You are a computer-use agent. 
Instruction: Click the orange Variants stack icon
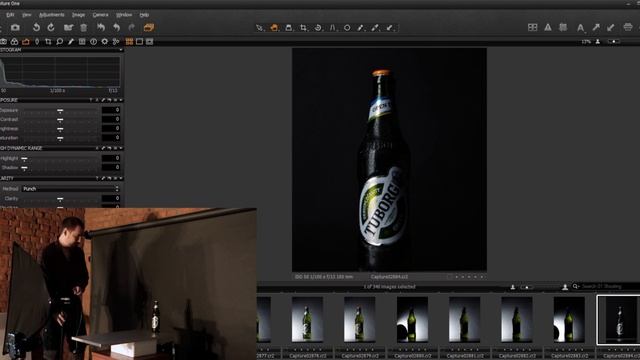pyautogui.click(x=149, y=27)
